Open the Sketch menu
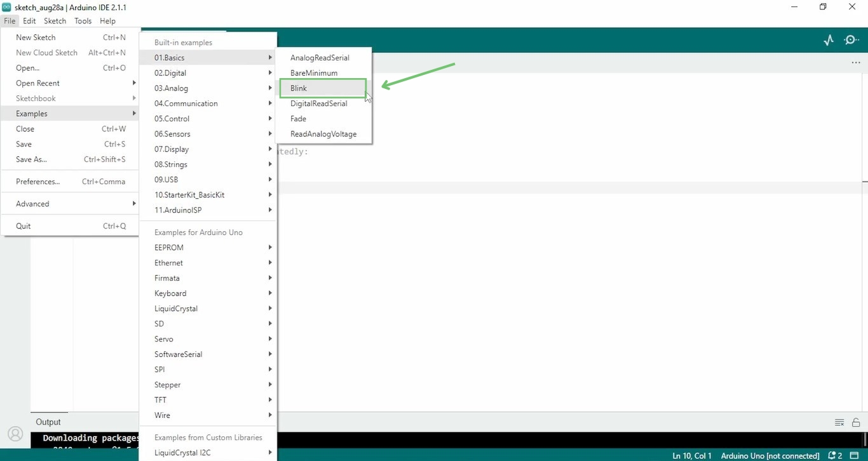The image size is (868, 461). coord(55,20)
